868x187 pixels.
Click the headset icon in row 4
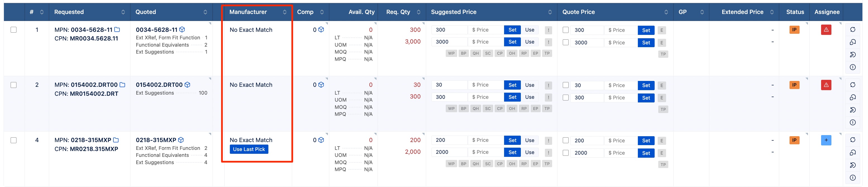coord(852,153)
